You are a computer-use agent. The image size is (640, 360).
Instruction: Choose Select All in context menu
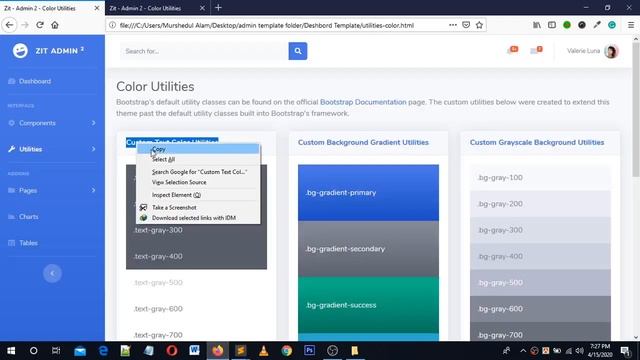(x=198, y=159)
